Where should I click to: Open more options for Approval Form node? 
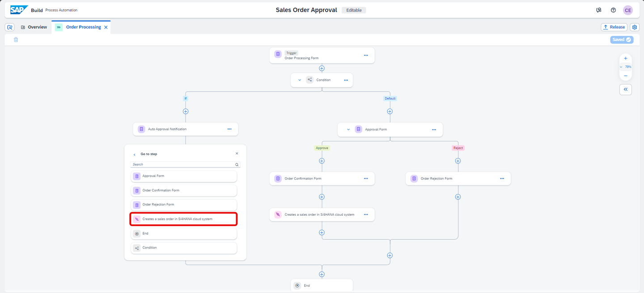[434, 130]
